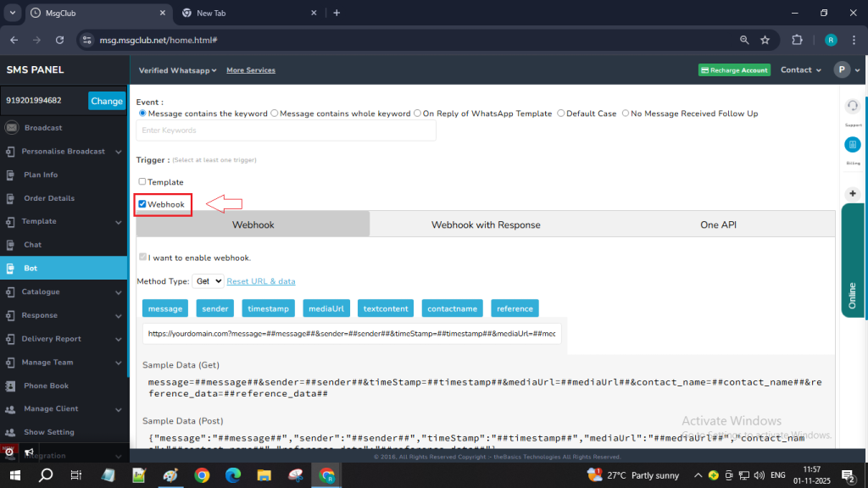Open Windows taskbar search icon
868x488 pixels.
click(46, 474)
